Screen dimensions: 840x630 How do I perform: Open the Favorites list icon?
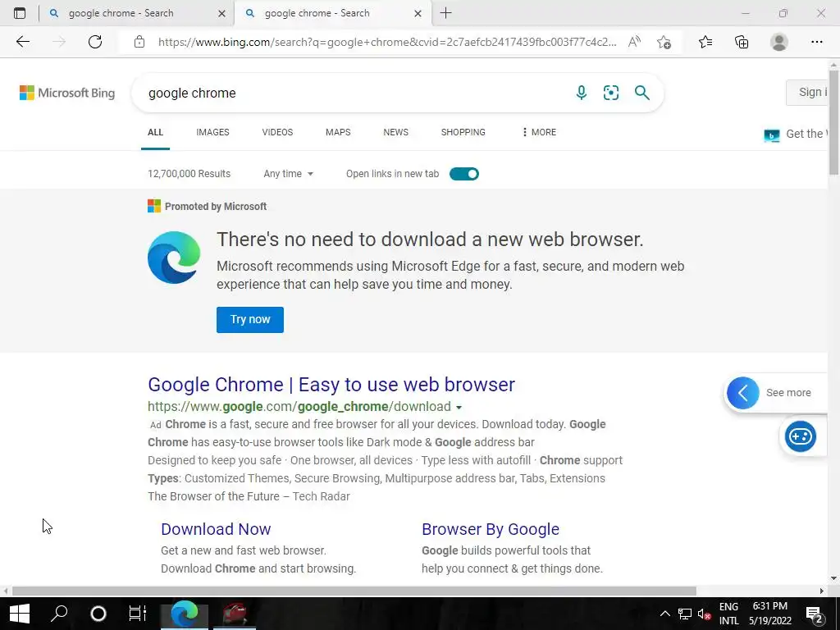point(705,42)
